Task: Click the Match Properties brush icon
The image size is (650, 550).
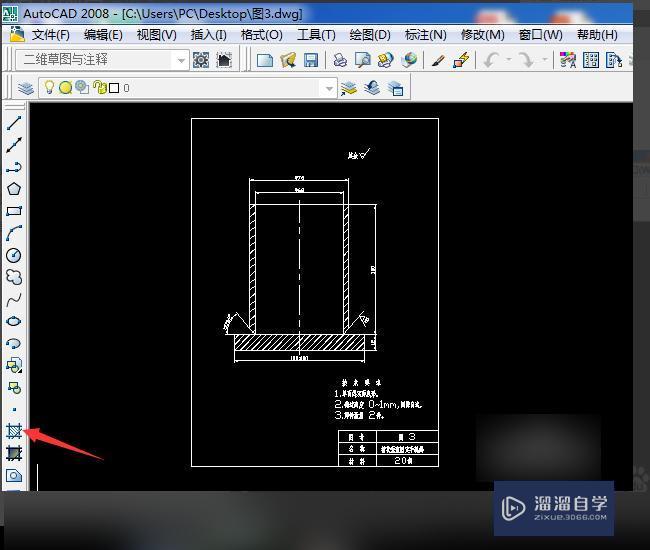Action: [x=438, y=61]
